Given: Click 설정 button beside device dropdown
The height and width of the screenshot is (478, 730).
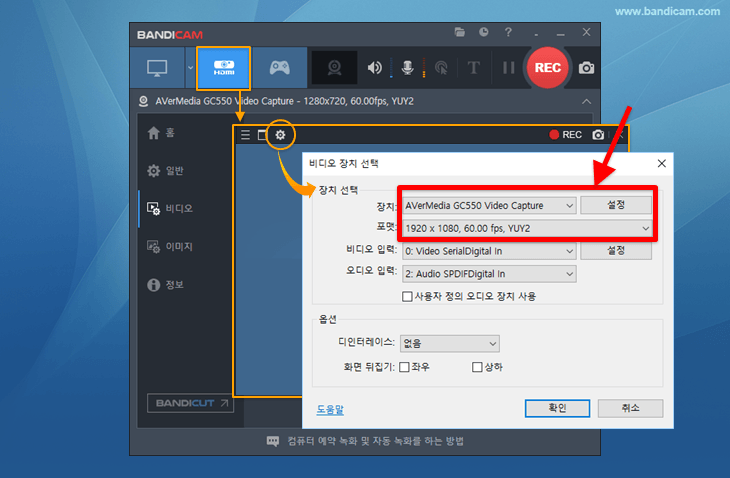Looking at the screenshot, I should coord(616,205).
